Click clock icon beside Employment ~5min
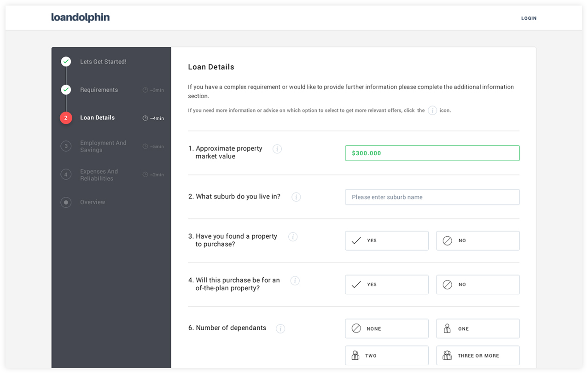Screen dimensions: 588x374 click(x=145, y=146)
